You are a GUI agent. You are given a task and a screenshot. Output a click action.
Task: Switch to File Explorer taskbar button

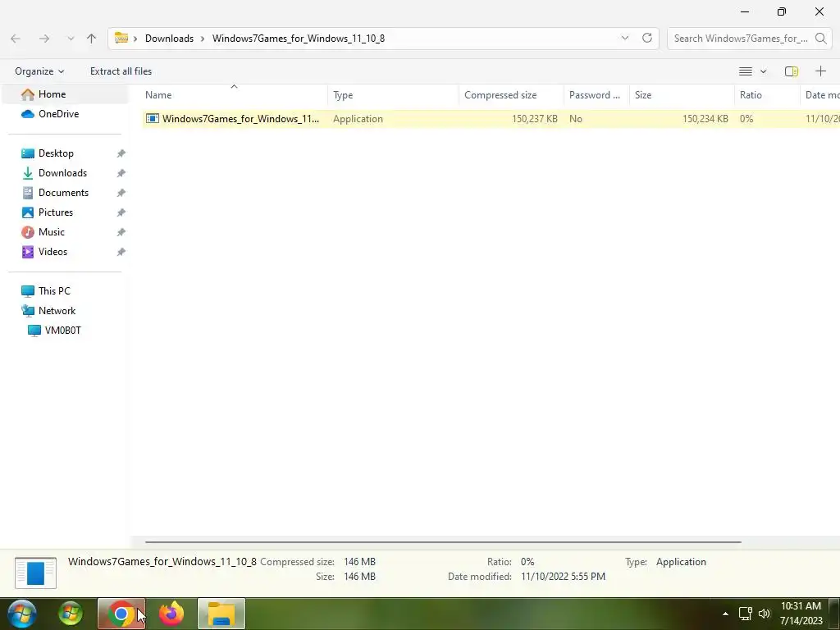(x=221, y=614)
